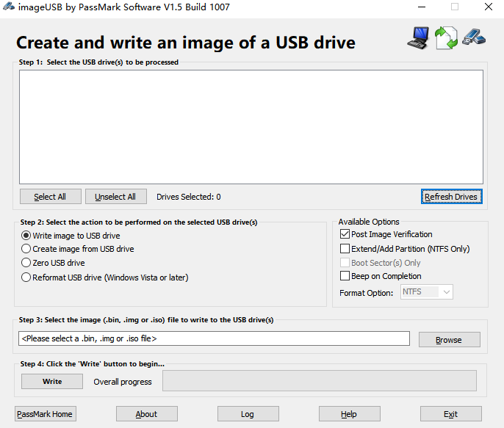Click the imageUSB title bar app icon
Screen dimensions: 504x428
tap(8, 7)
